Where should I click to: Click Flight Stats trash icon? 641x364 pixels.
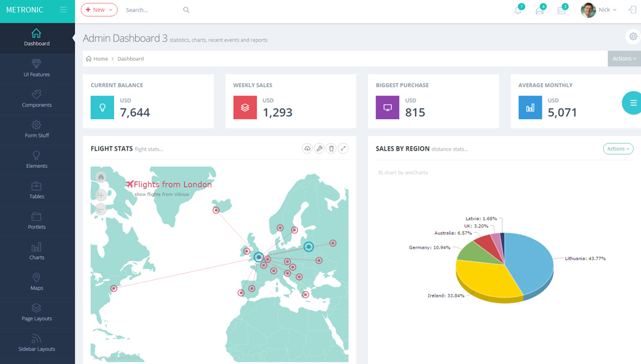(x=331, y=148)
